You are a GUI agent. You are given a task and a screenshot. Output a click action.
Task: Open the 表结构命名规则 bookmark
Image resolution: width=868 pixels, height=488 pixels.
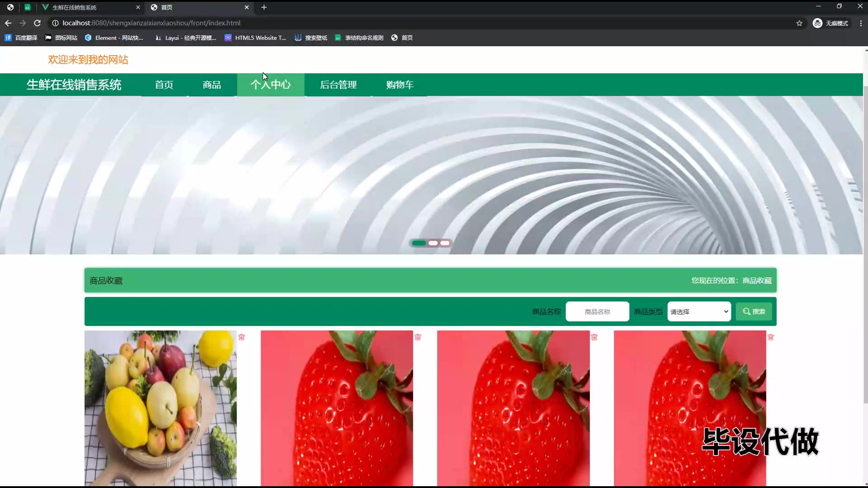[359, 38]
